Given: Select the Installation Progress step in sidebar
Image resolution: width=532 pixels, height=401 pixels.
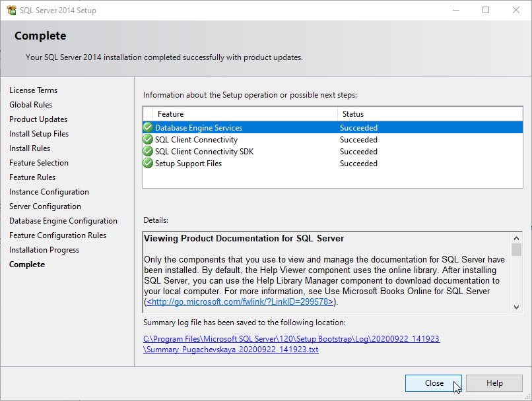Looking at the screenshot, I should (44, 250).
